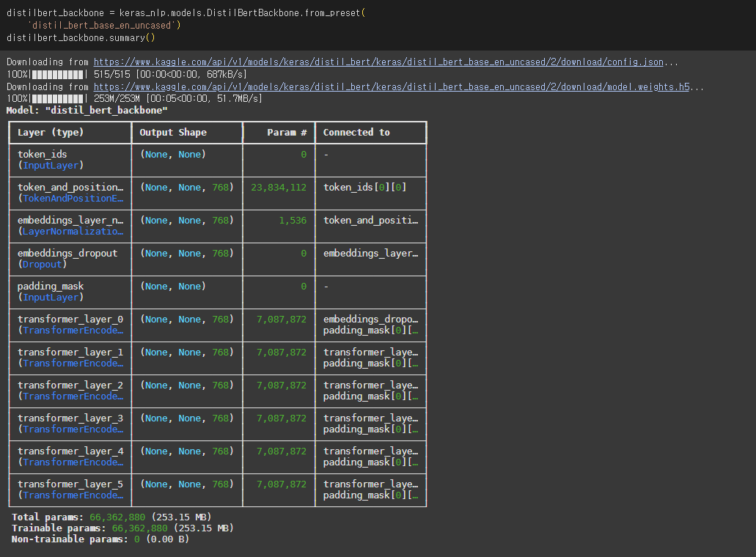
Task: Select the transformer_layer_0 row
Action: pyautogui.click(x=218, y=325)
